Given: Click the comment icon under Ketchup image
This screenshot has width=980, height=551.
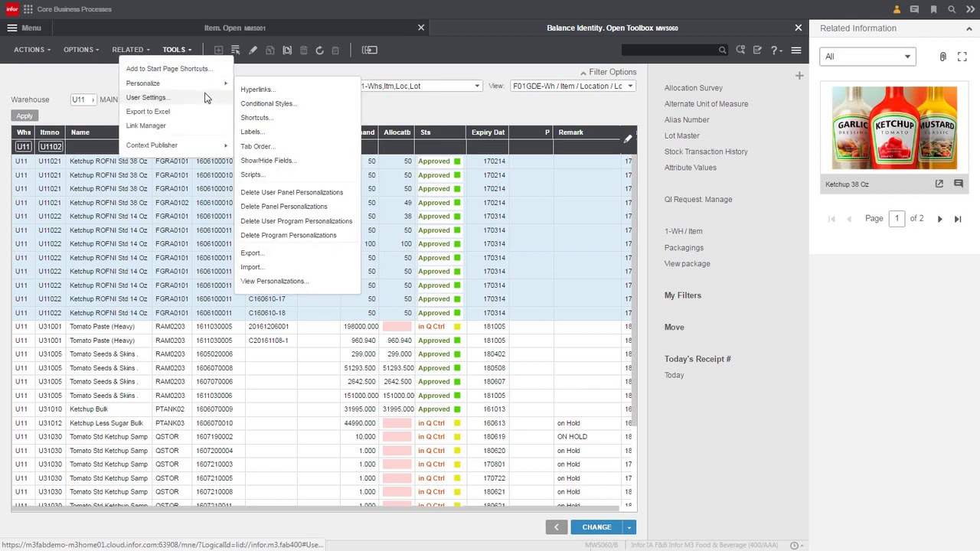Looking at the screenshot, I should tap(958, 184).
